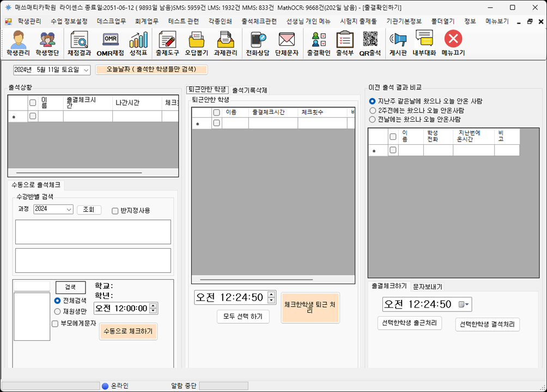Open the date picker dropdown for 2024년 5월 11일
547x392 pixels.
(86, 70)
